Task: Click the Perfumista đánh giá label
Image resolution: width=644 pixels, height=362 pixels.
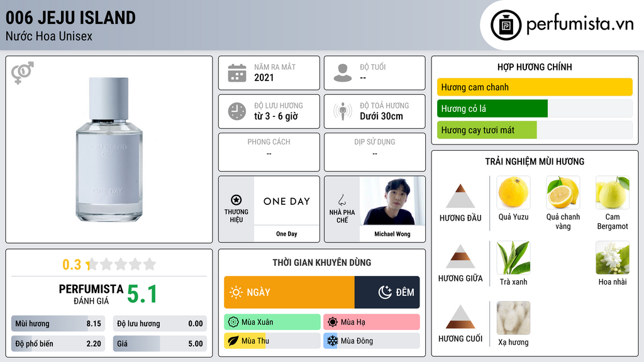Action: 91,294
